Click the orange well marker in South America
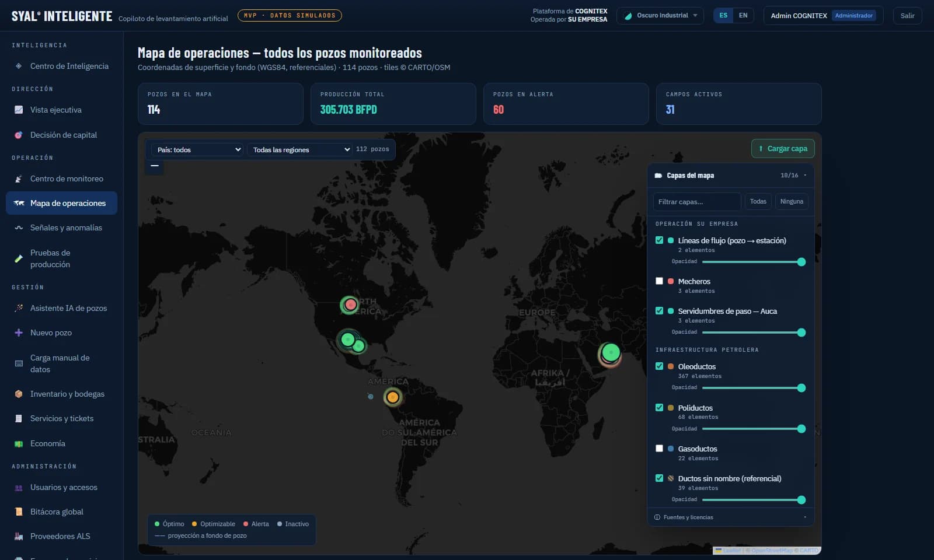Screen dimensions: 934x560 pos(393,397)
